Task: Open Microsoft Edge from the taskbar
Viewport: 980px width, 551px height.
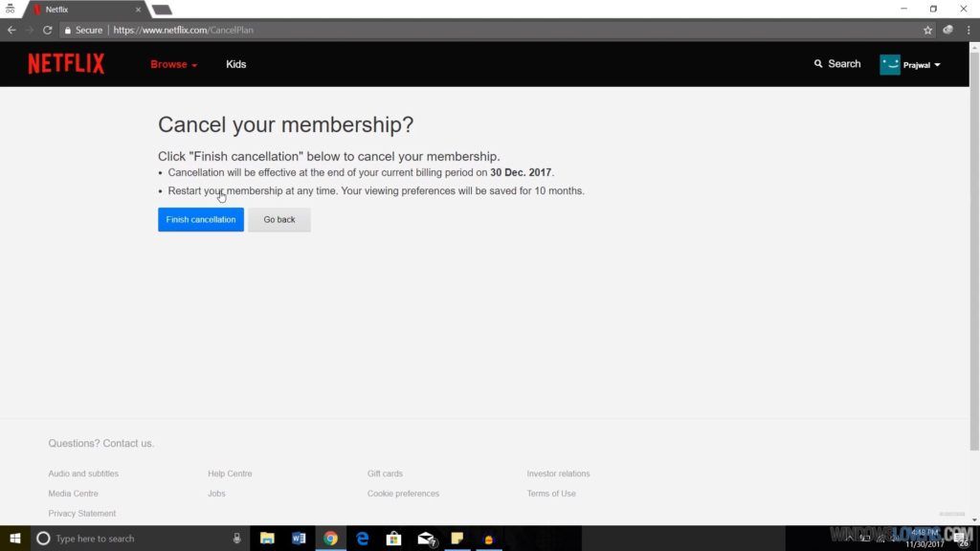Action: (x=363, y=539)
